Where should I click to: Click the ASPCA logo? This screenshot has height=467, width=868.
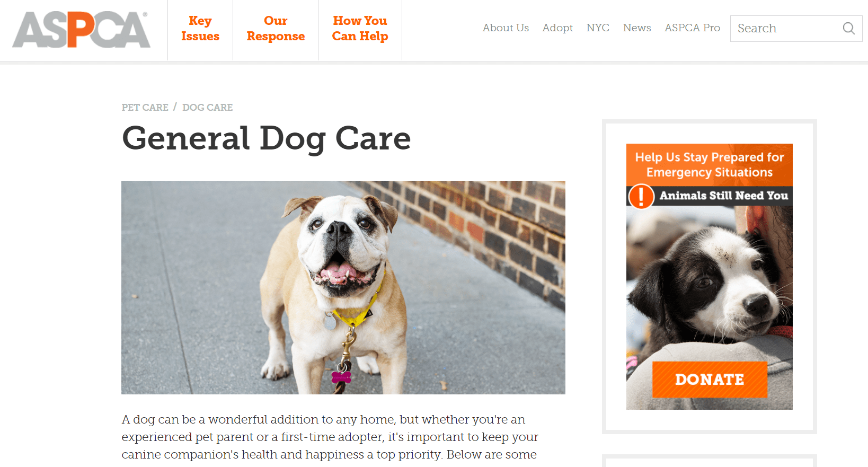pos(81,30)
